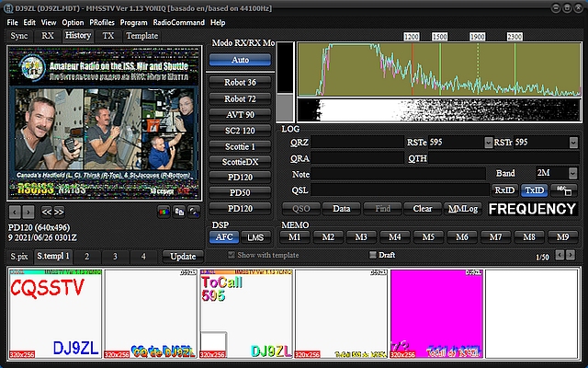The image size is (588, 368).
Task: Open the Edit menu
Action: point(29,22)
